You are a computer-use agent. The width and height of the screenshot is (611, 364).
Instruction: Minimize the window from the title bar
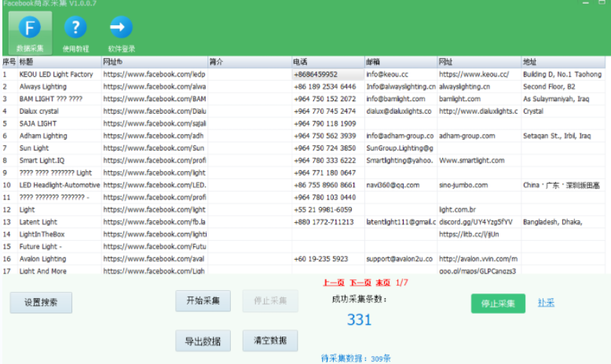(586, 2)
